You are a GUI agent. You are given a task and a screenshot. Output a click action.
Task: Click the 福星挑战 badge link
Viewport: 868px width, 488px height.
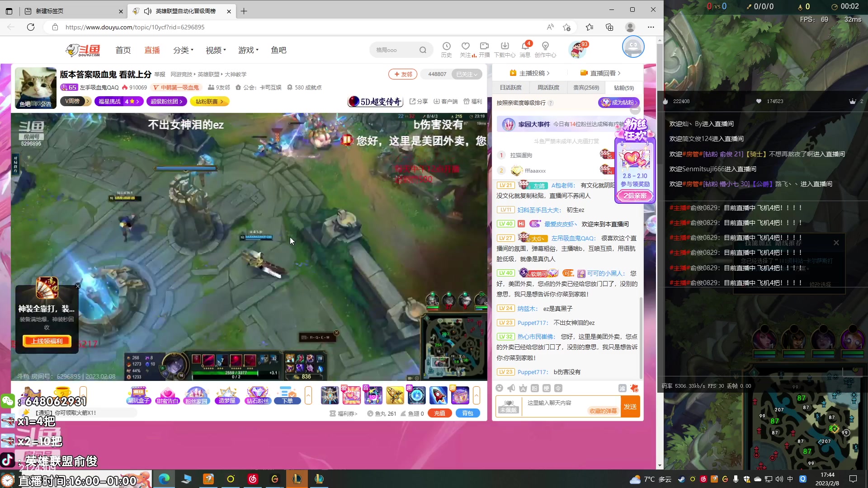(x=119, y=102)
